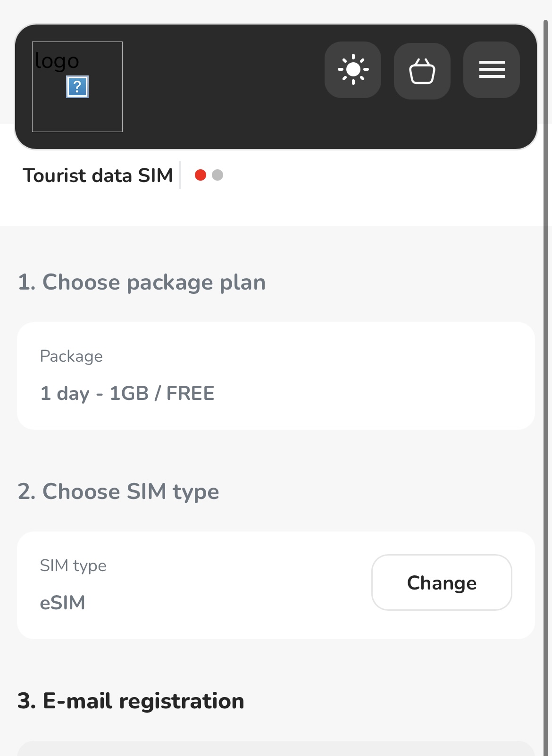Select the red step indicator dot

pos(201,175)
